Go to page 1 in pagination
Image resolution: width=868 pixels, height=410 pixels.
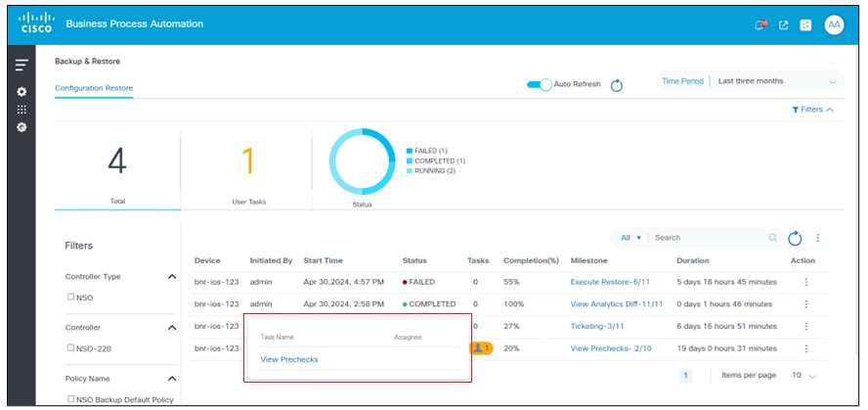685,376
